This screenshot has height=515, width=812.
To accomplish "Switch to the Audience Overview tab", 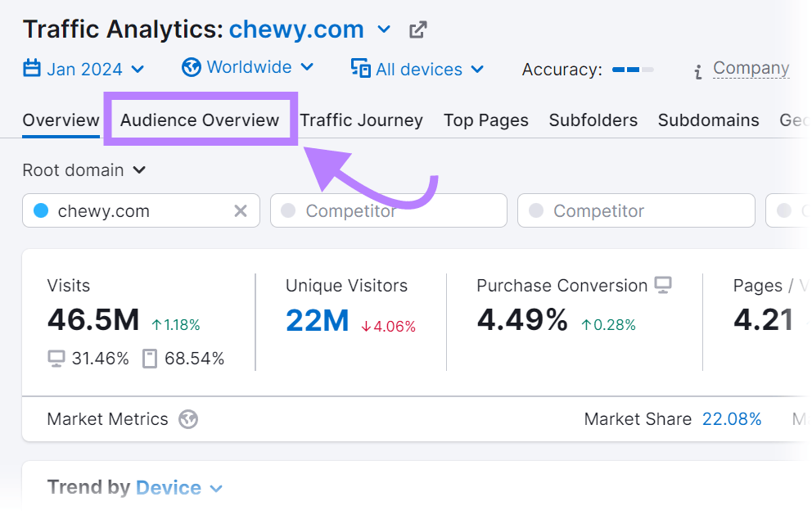I will pos(199,120).
